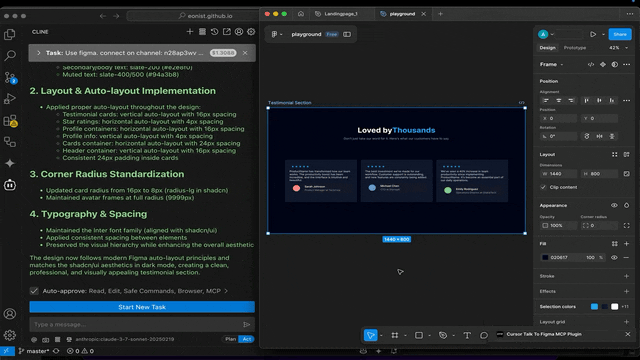Switch to Landingpage_1 tab in Figma
640x360 pixels.
341,14
